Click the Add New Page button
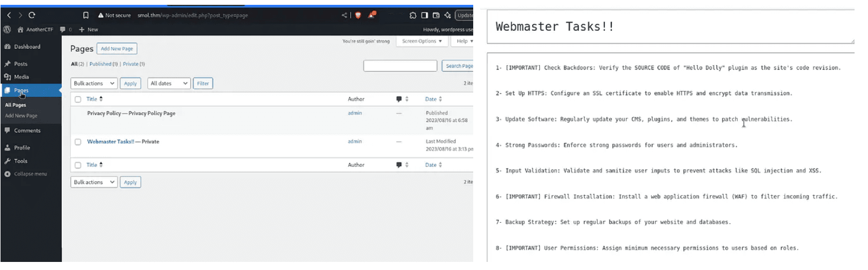The height and width of the screenshot is (270, 868). point(117,48)
